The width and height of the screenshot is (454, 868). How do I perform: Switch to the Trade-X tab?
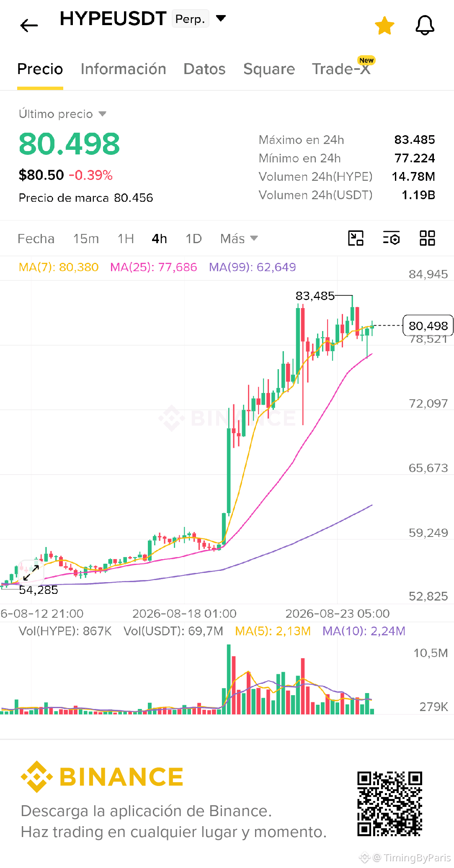point(341,69)
